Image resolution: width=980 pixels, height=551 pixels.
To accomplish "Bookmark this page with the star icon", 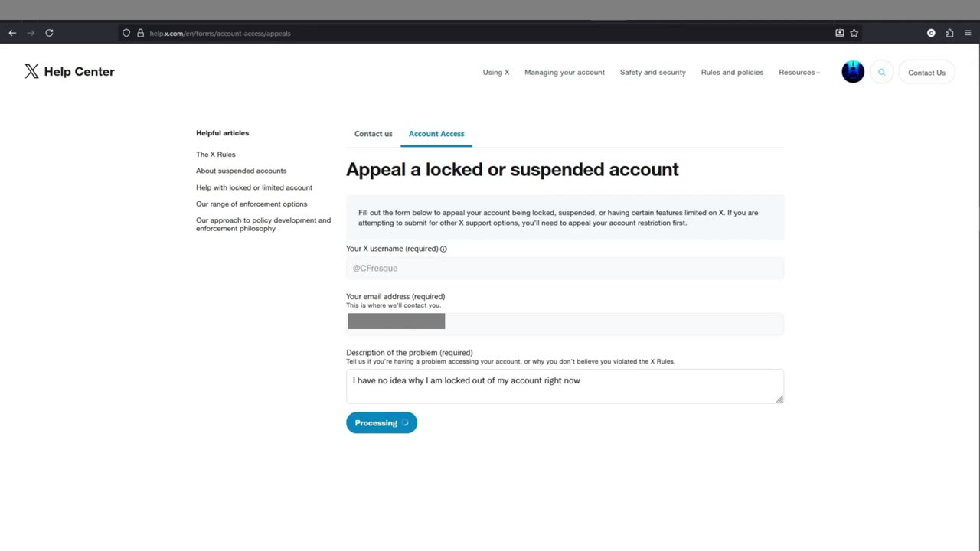I will pos(854,33).
